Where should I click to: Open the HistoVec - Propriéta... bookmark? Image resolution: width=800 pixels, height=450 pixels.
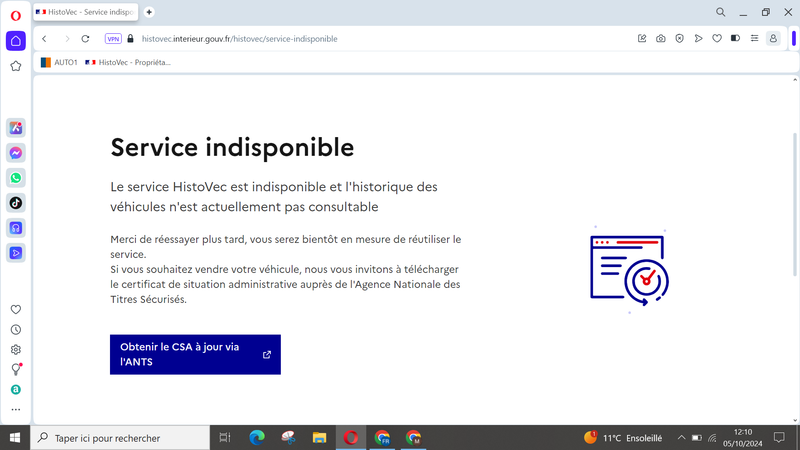click(x=128, y=62)
